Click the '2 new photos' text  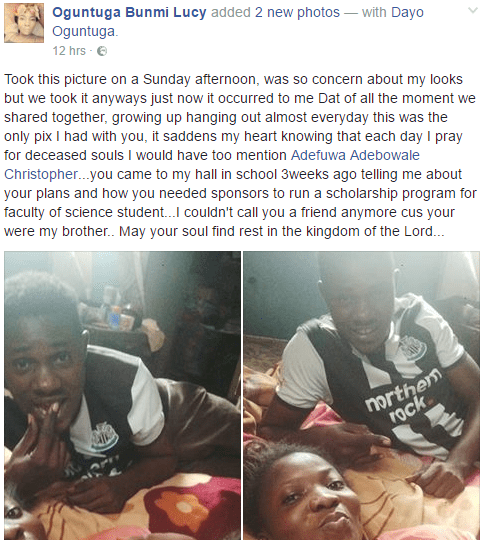pyautogui.click(x=297, y=12)
